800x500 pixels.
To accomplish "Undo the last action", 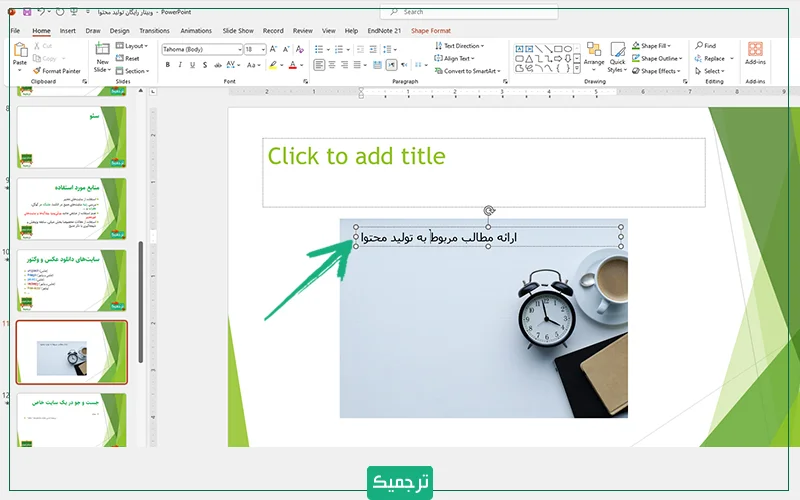I will point(41,11).
